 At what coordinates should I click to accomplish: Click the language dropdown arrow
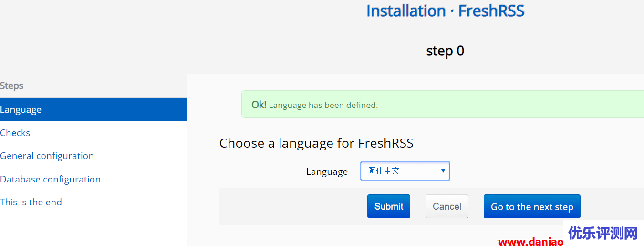tap(443, 171)
